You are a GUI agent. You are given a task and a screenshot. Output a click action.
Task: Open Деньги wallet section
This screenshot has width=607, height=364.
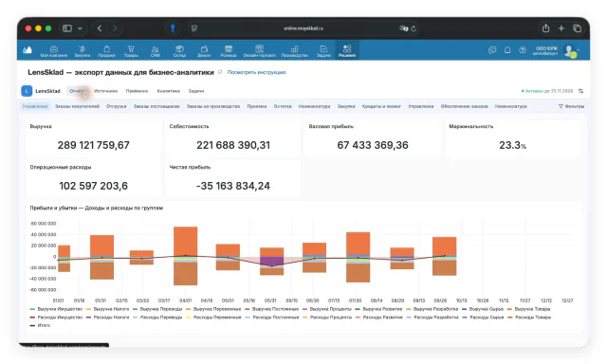tap(204, 51)
